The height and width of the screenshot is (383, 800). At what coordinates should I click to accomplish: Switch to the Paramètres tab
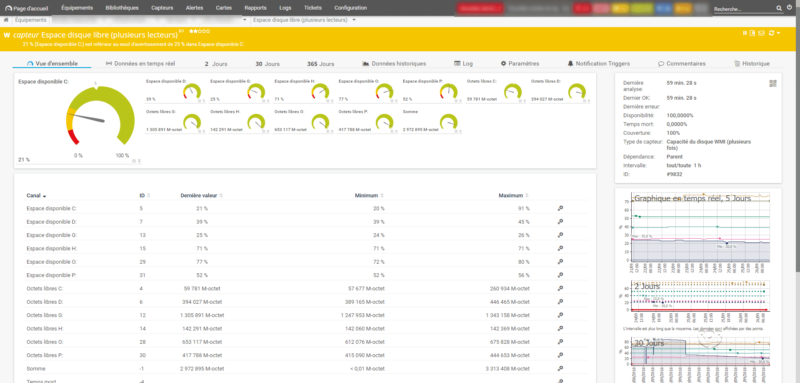519,64
